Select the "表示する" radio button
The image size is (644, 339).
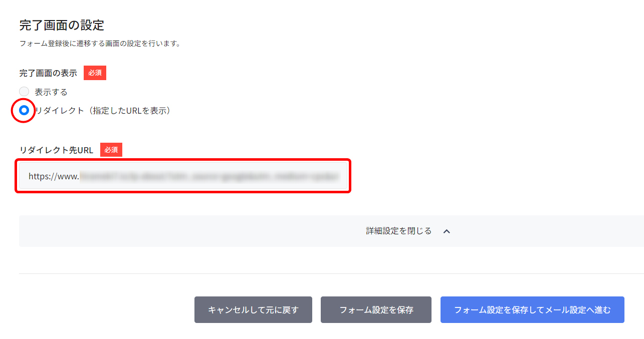(24, 92)
